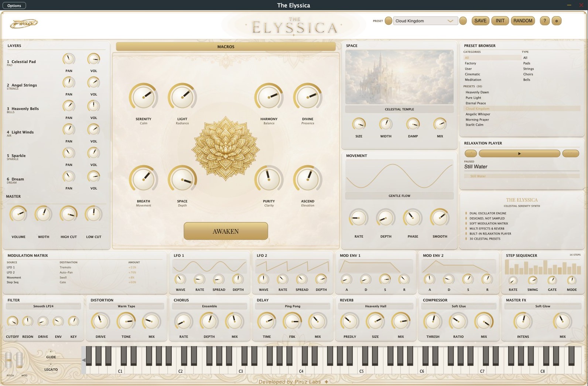
Task: Adjust the Serenity macro knob
Action: [x=143, y=97]
